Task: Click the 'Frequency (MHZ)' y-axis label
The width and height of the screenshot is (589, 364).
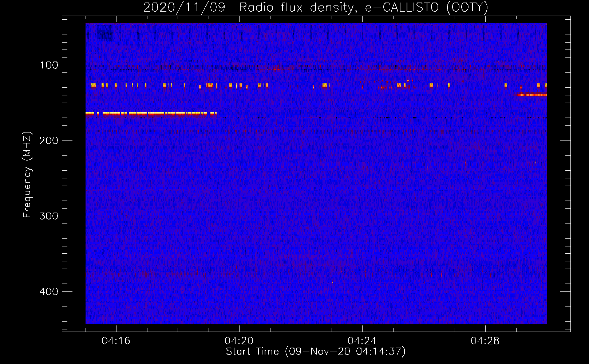Action: point(27,175)
